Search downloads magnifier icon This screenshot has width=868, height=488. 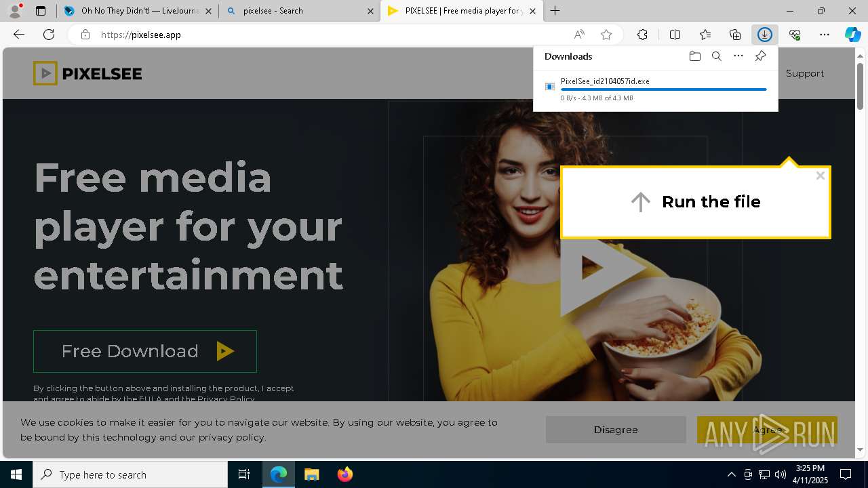(716, 56)
